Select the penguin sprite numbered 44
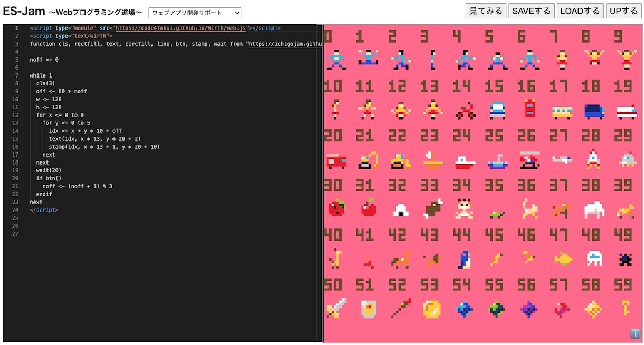This screenshot has height=345, width=644. 465,259
